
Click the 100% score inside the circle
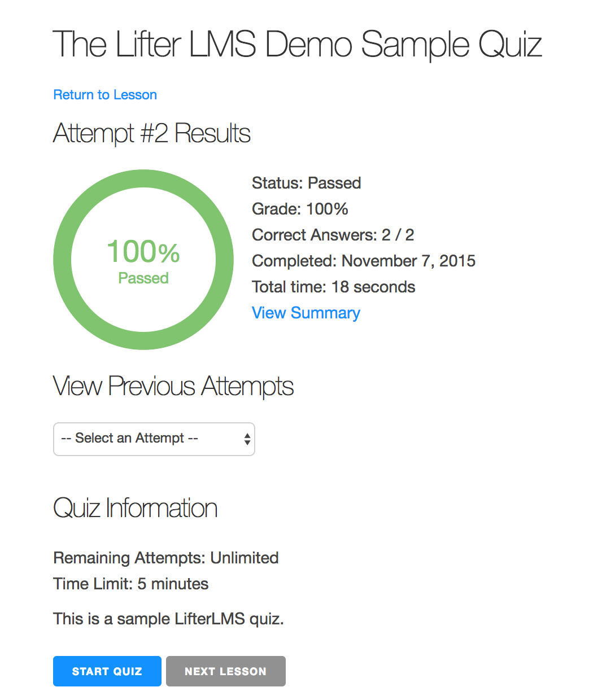coord(143,252)
